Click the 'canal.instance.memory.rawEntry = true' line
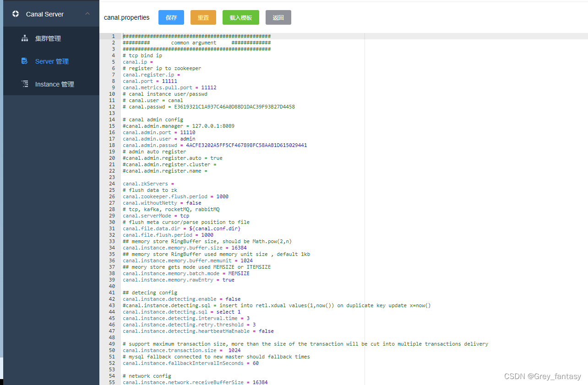Screen dimensions: 588x385 tap(179, 280)
